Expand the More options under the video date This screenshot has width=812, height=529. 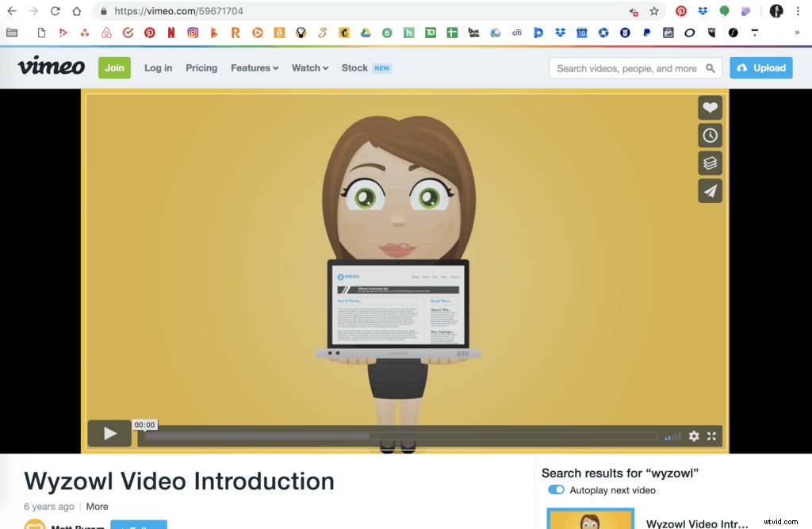click(x=97, y=506)
